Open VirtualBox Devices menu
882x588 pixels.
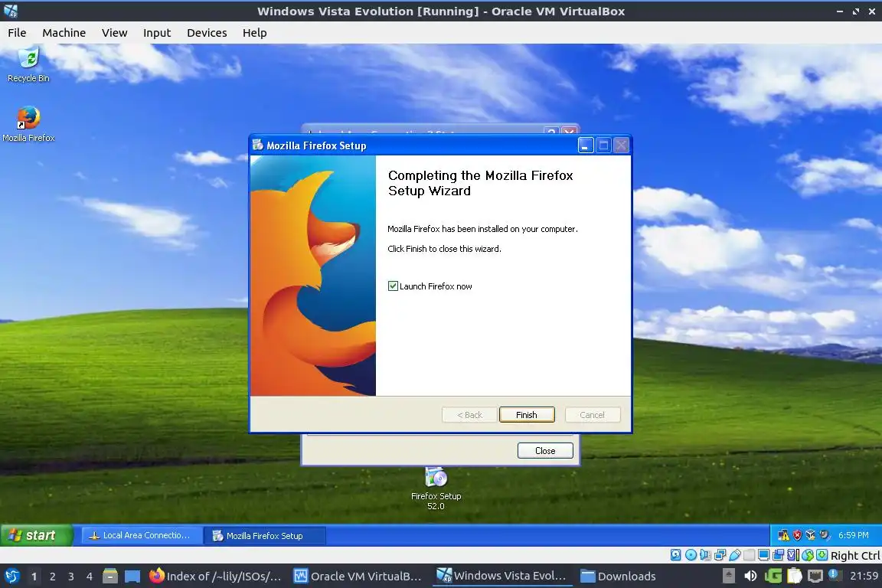pos(207,33)
